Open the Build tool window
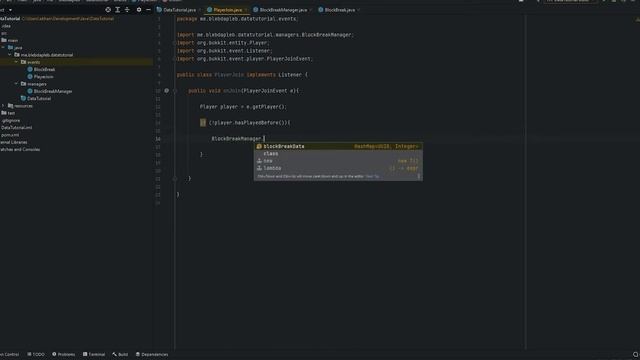The image size is (640, 360). [120, 354]
